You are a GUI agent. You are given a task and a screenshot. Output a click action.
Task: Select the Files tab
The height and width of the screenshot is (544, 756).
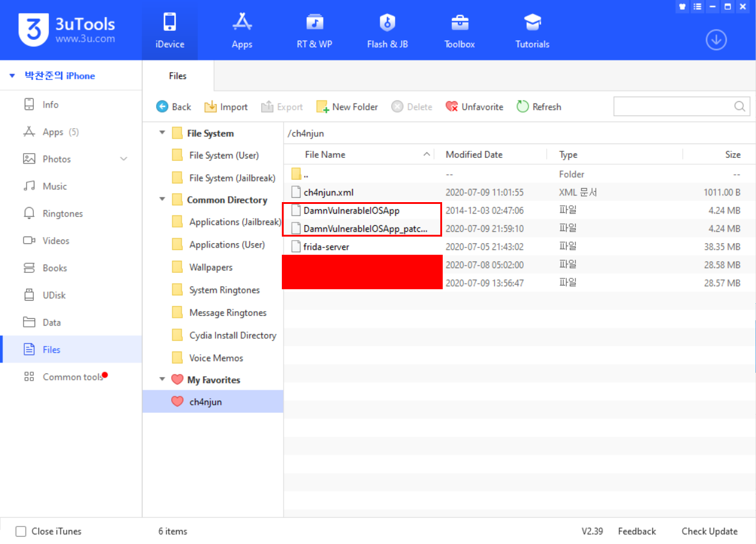point(178,76)
